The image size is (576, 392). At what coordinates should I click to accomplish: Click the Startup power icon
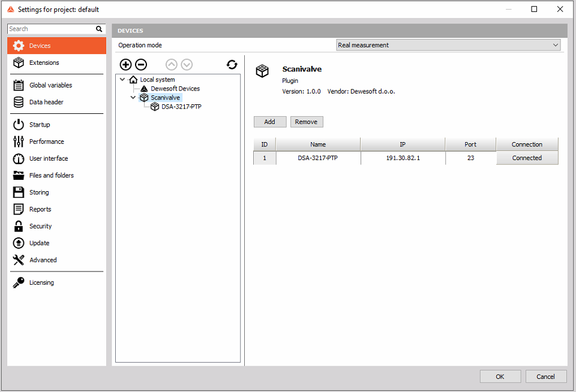point(19,125)
